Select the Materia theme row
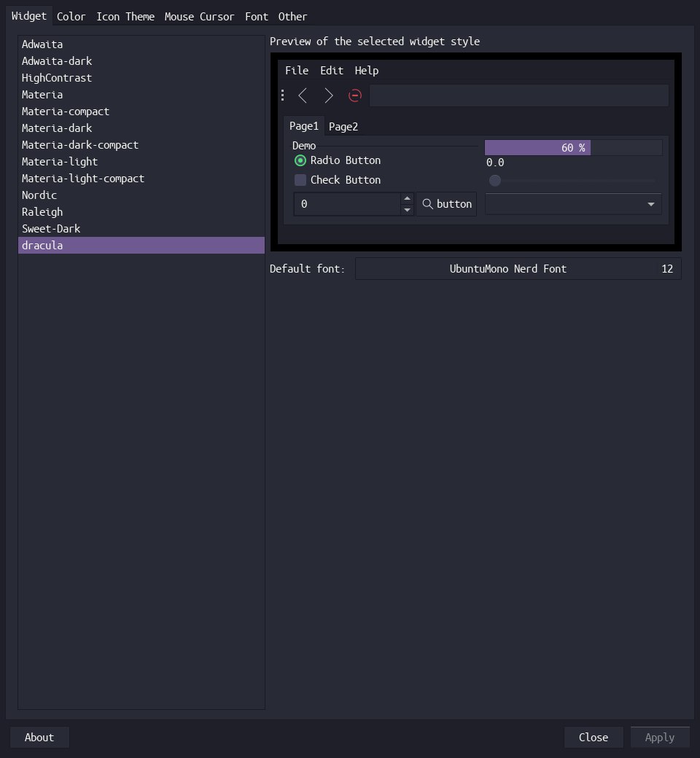 [141, 95]
